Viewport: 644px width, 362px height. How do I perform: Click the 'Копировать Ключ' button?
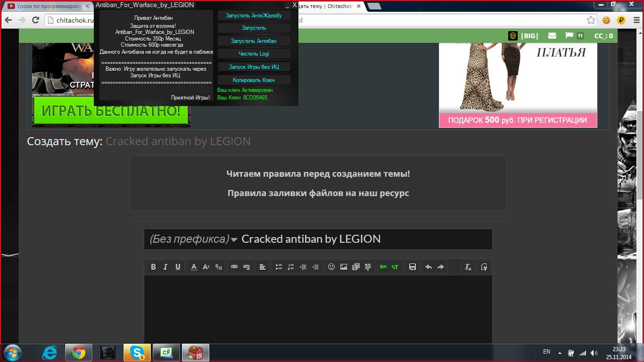[254, 80]
